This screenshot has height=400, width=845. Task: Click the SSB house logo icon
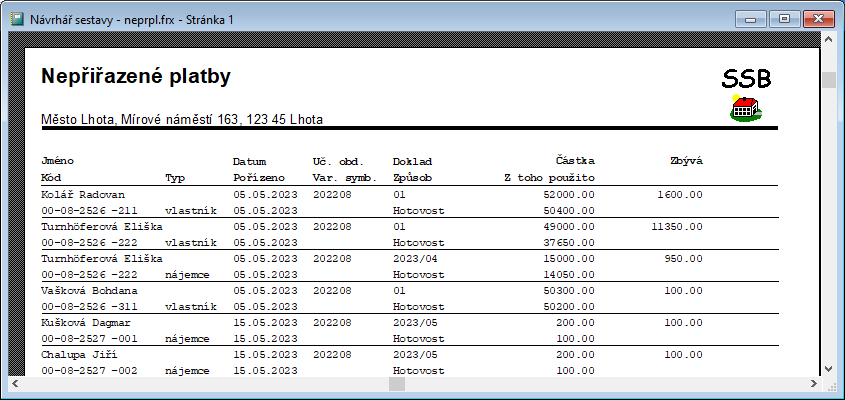pos(746,109)
